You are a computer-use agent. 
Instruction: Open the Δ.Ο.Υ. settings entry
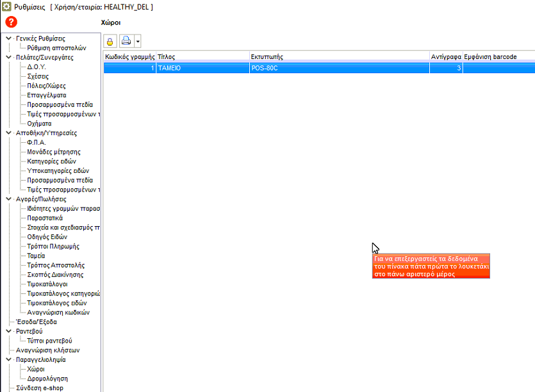point(36,67)
